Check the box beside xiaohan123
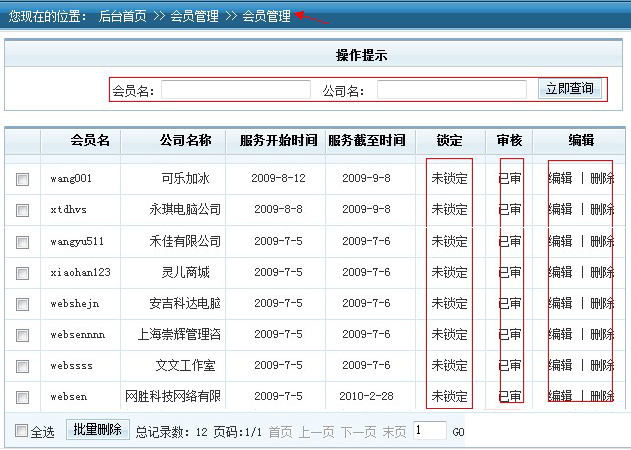Image resolution: width=631 pixels, height=450 pixels. point(22,273)
